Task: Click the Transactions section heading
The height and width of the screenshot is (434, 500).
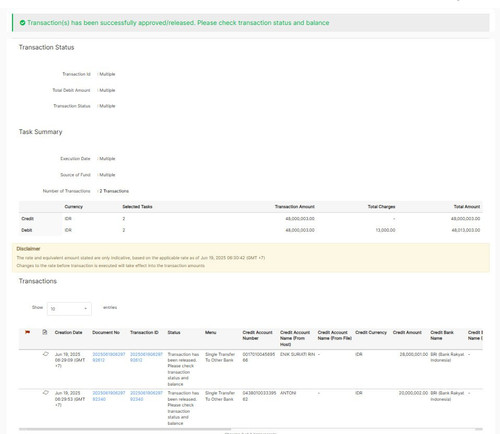Action: tap(38, 281)
